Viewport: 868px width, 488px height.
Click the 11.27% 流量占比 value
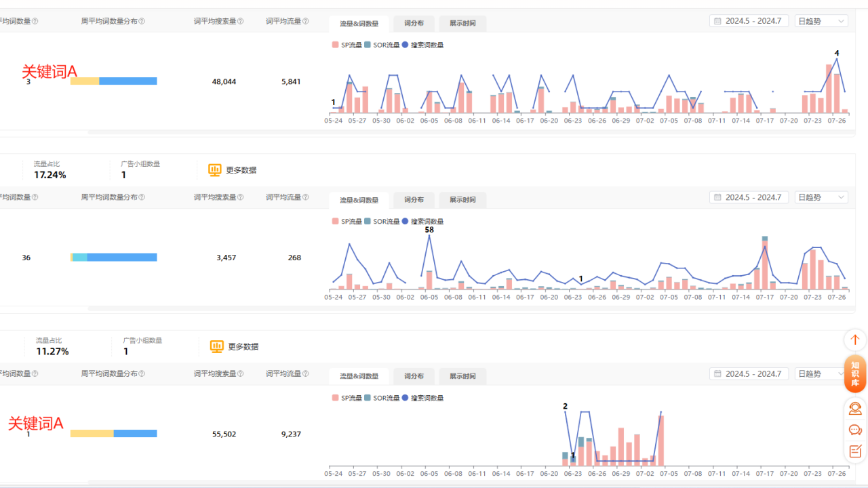(52, 351)
